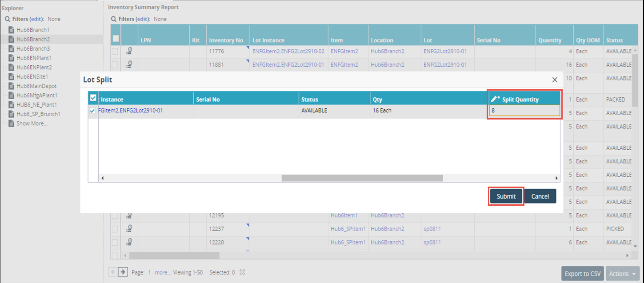Open lot instance link FGItem2.ENFG2Lot2910-01 in dialog
The height and width of the screenshot is (283, 644).
[x=130, y=110]
